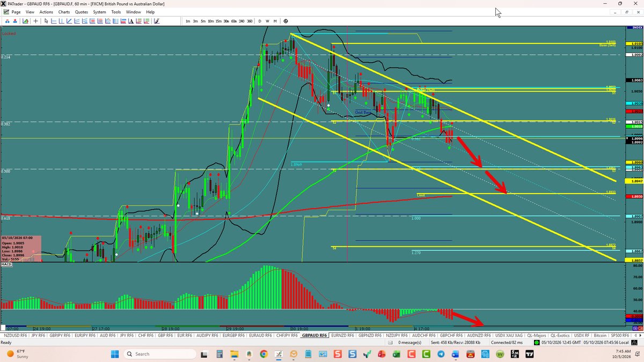Switch chart to 10m timeframe
The width and height of the screenshot is (644, 362).
point(211,21)
